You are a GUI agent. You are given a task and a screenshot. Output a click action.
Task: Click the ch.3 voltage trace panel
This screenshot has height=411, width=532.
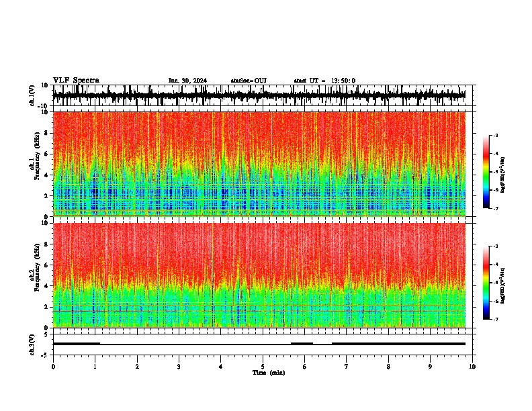point(263,345)
